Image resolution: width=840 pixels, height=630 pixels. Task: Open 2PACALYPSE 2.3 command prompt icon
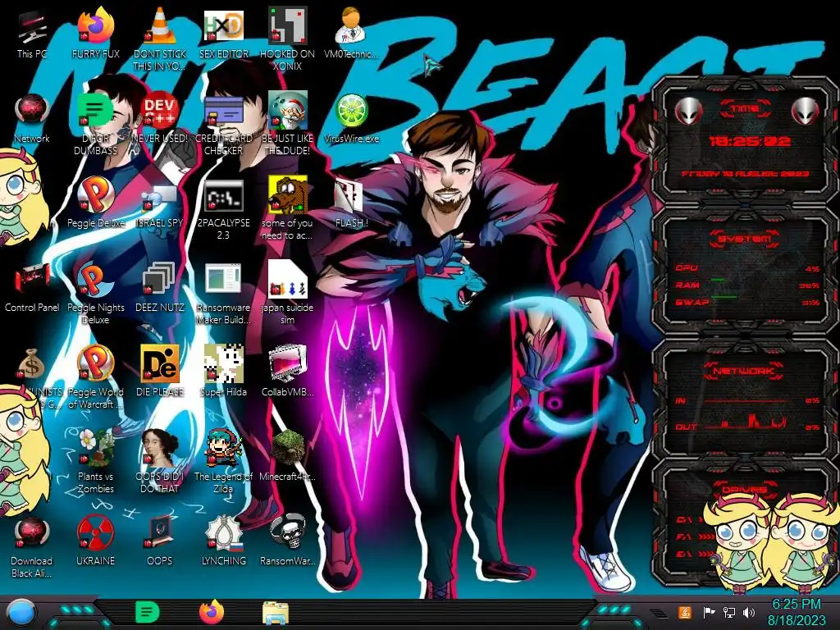click(223, 208)
